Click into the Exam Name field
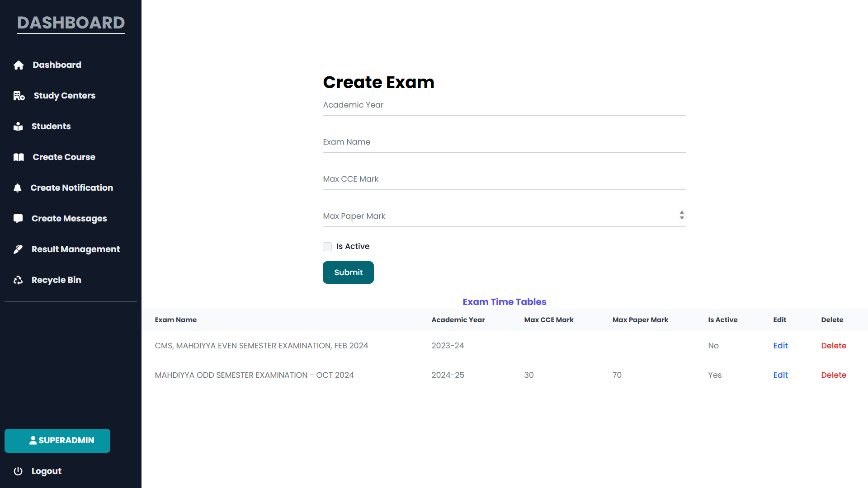The width and height of the screenshot is (868, 488). click(x=504, y=142)
